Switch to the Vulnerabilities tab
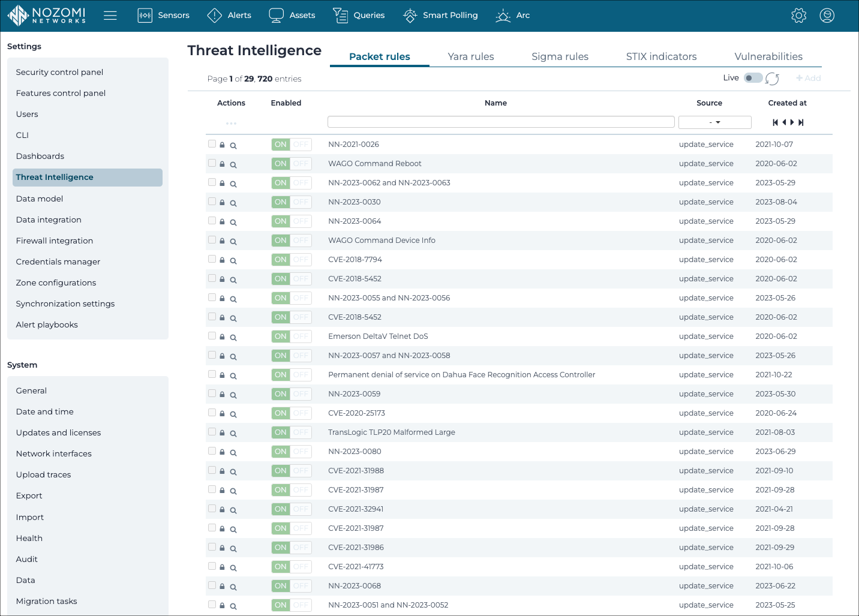859x616 pixels. 768,56
